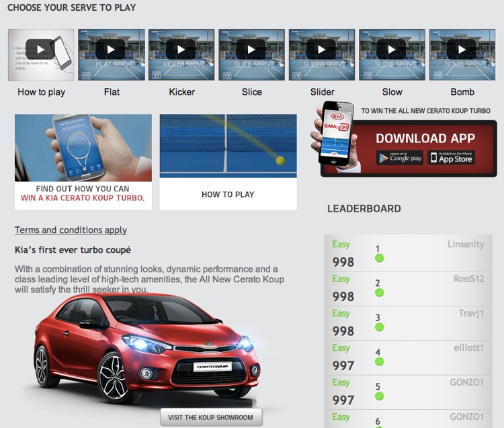This screenshot has width=504, height=428.
Task: Select leaderboard entry Linsanity
Action: 408,253
